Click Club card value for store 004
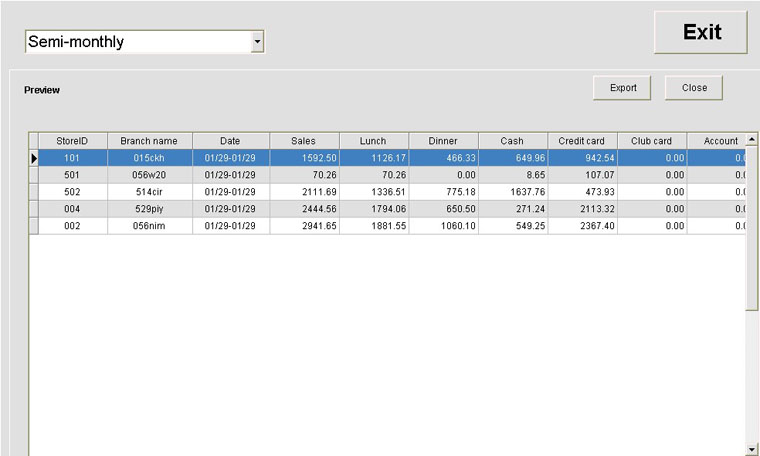The height and width of the screenshot is (456, 760). 652,209
